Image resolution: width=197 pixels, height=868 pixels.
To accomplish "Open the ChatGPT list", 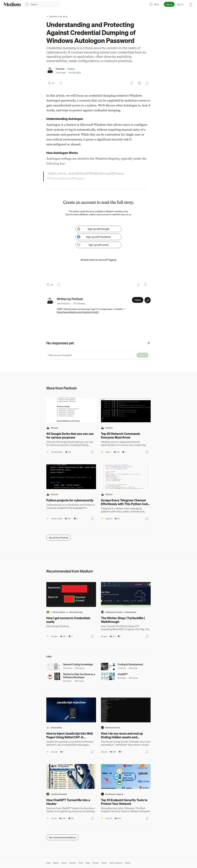I will pos(122,674).
